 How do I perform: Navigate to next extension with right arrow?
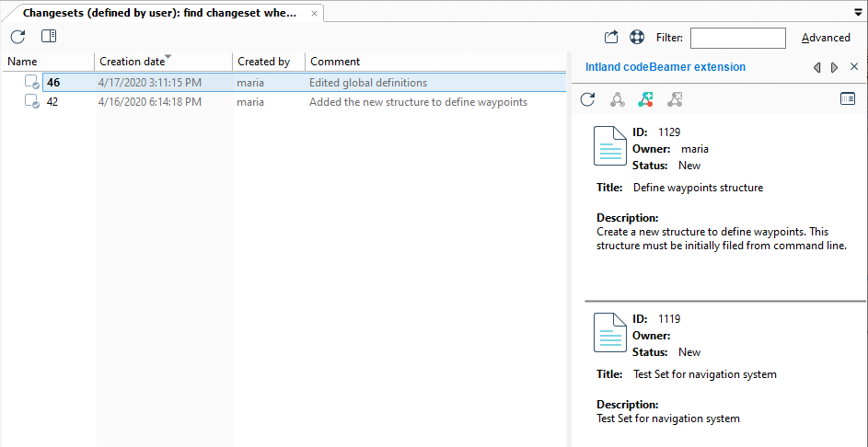pyautogui.click(x=834, y=67)
